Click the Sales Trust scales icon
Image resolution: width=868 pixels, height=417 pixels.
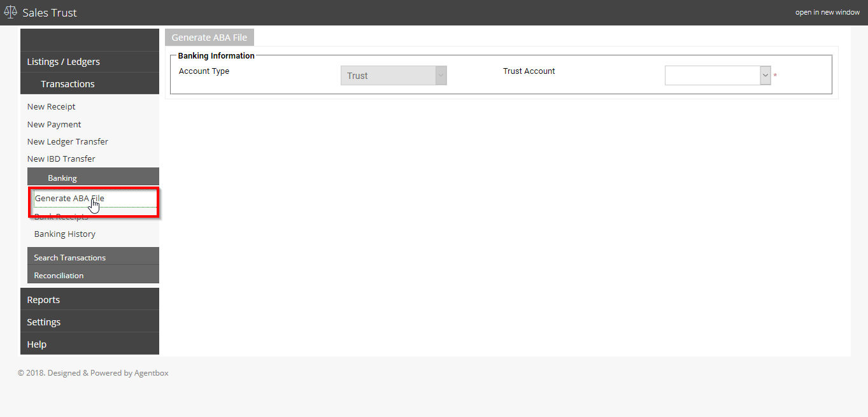tap(10, 12)
